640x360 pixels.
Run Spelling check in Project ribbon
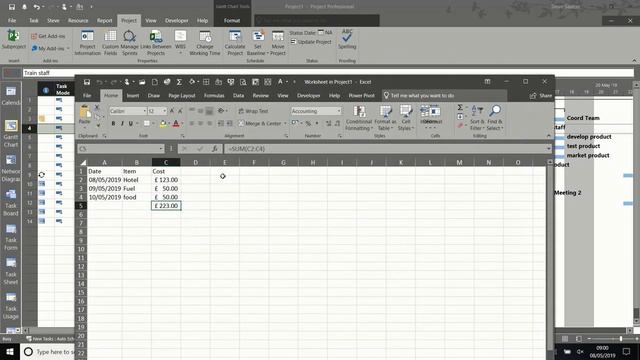coord(347,39)
